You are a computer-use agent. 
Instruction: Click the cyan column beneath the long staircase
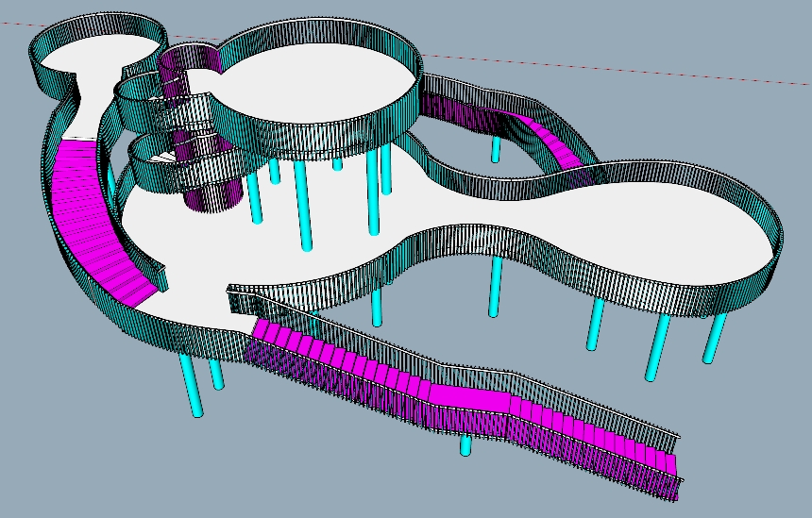465,444
